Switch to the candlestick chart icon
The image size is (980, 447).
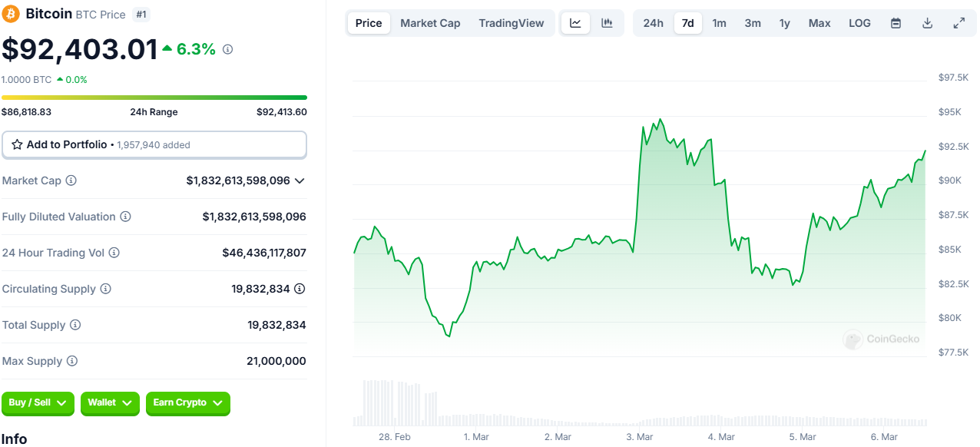(607, 23)
